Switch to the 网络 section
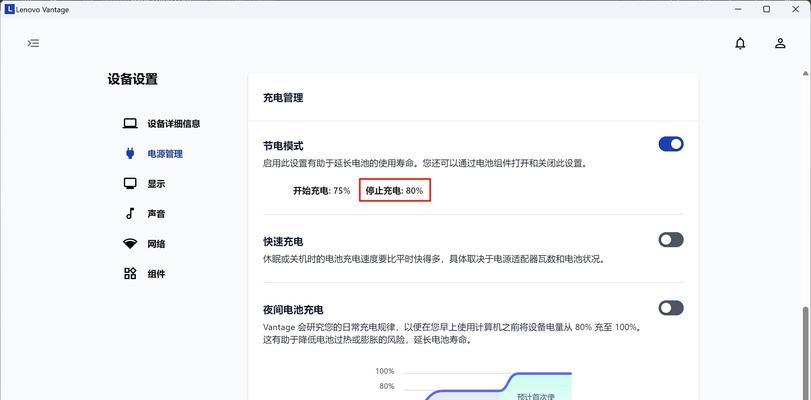This screenshot has width=811, height=400. tap(156, 244)
